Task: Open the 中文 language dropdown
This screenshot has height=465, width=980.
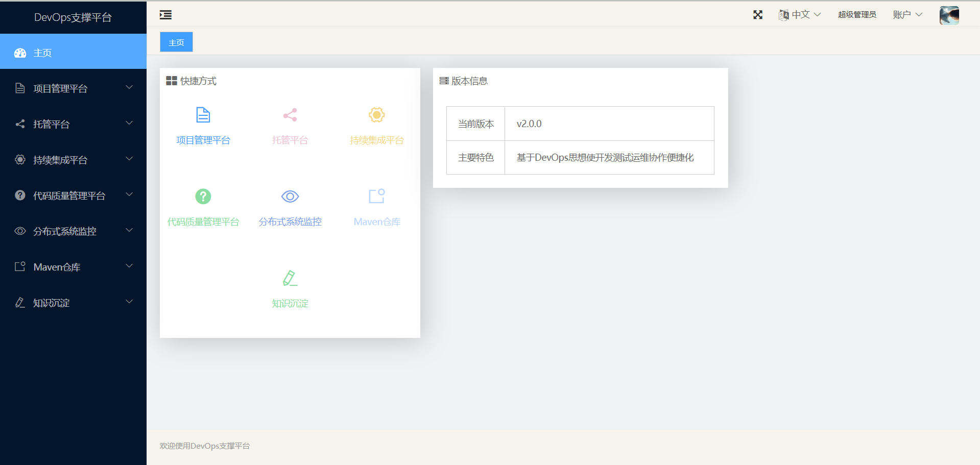Action: 800,15
